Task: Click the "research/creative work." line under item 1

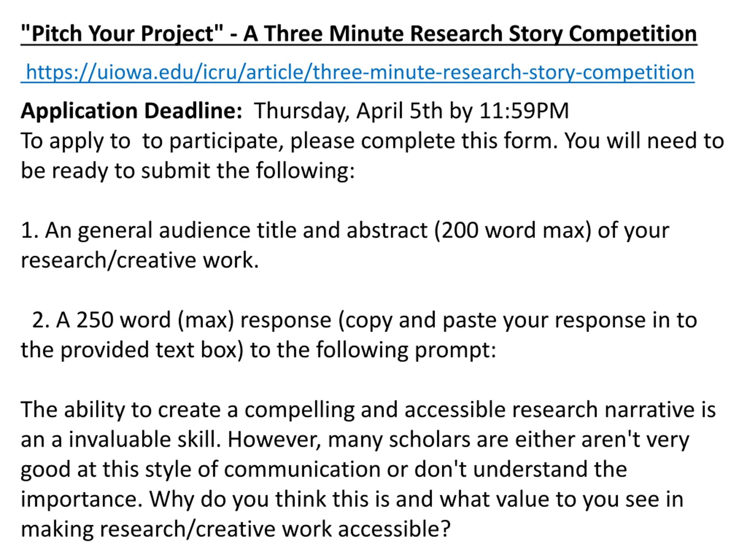Action: tap(140, 260)
